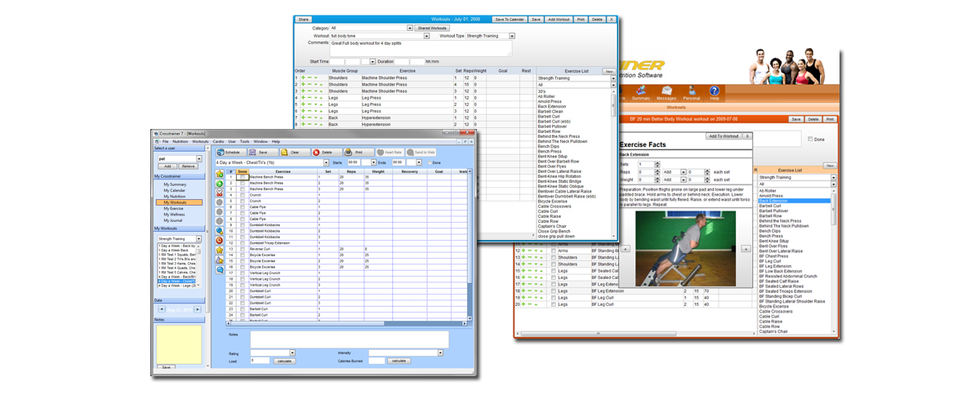Click the blue magnifier icon in the side icon column

click(x=220, y=231)
